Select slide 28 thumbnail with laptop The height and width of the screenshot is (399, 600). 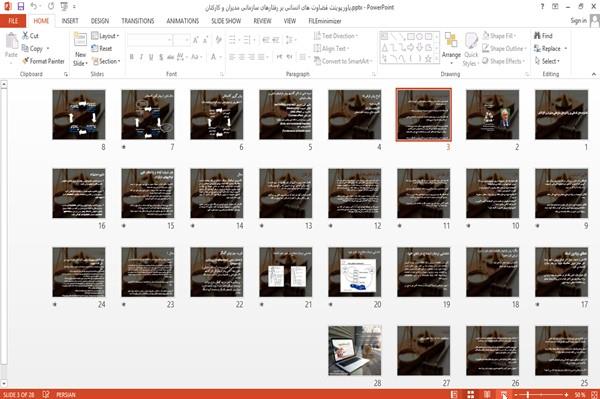(355, 350)
